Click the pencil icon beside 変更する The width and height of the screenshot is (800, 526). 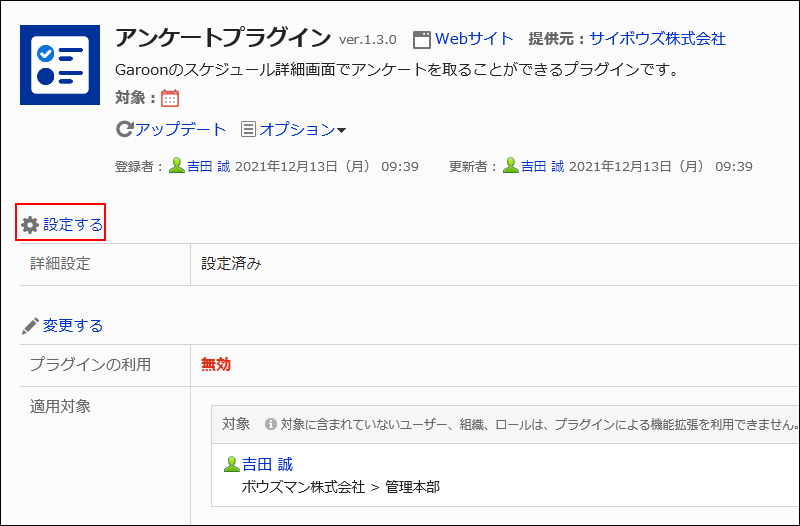coord(30,326)
